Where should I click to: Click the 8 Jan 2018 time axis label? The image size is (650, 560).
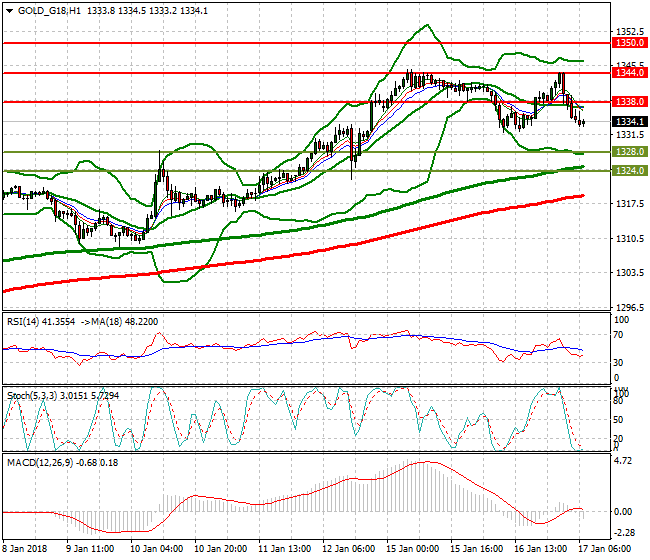(25, 549)
